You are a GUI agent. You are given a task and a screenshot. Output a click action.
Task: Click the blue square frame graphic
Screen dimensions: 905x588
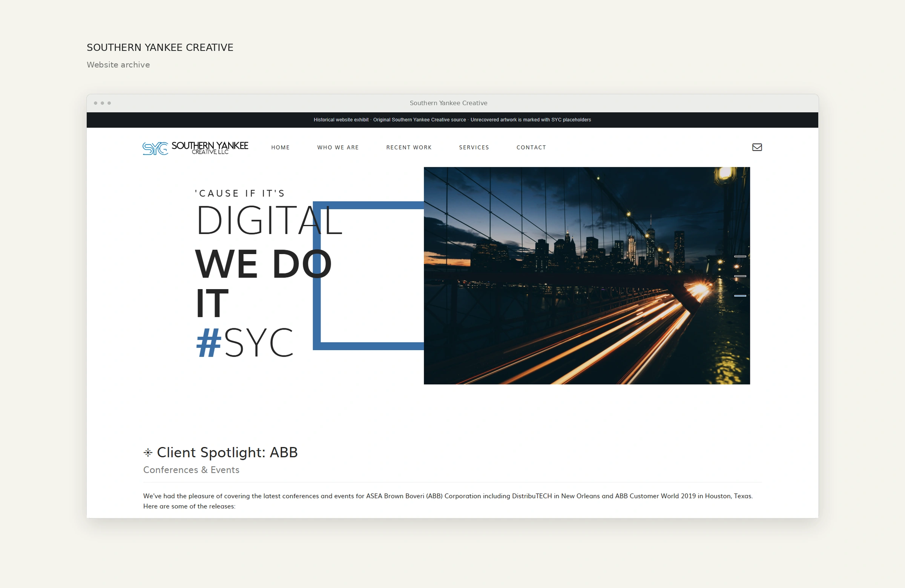pyautogui.click(x=368, y=276)
